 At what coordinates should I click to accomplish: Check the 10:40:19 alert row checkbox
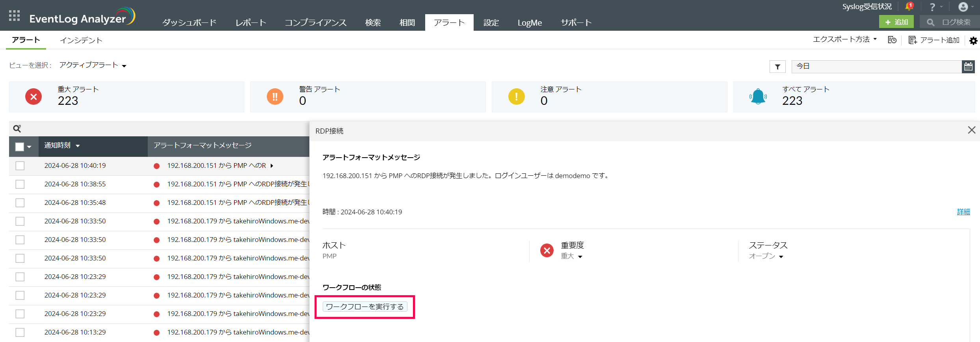pos(20,166)
